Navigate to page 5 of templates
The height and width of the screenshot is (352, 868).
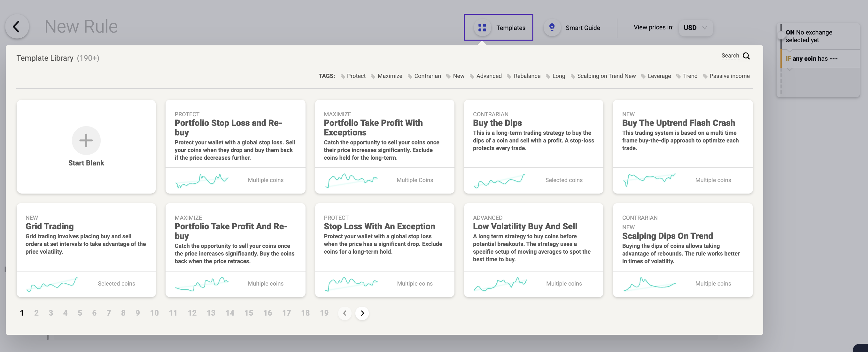pos(79,313)
